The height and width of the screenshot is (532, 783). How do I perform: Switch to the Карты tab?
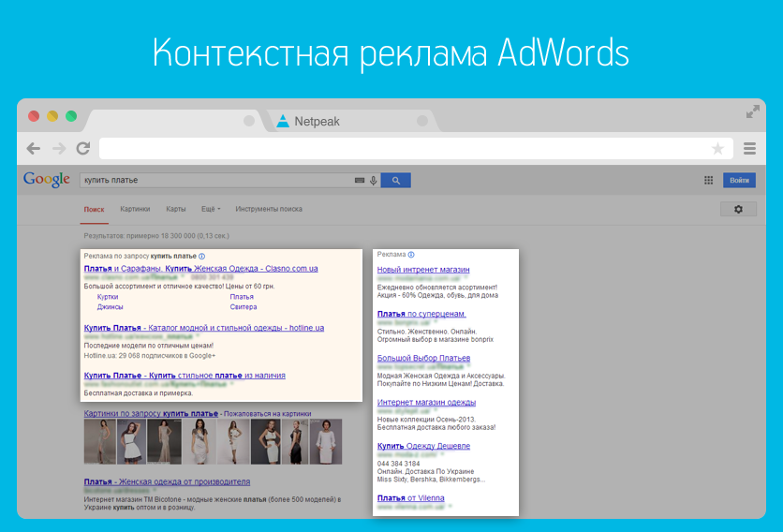click(x=176, y=209)
